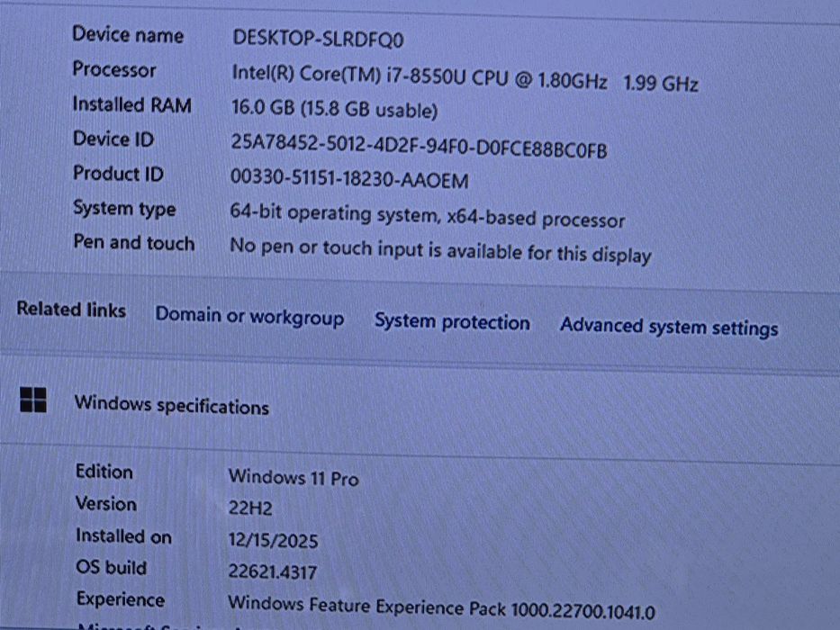Click the Device name label
840x630 pixels.
tap(128, 35)
